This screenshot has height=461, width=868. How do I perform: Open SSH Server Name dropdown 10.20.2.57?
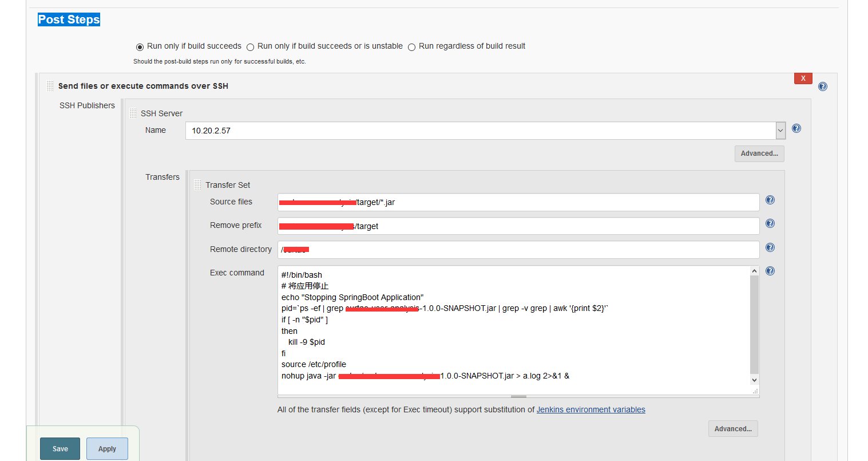pos(485,131)
